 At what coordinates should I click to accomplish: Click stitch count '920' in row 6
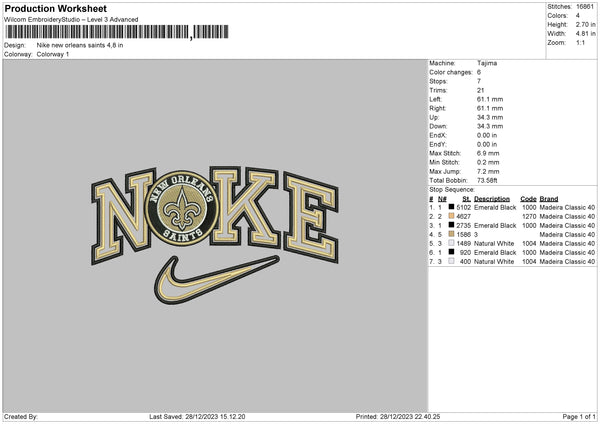click(x=465, y=252)
